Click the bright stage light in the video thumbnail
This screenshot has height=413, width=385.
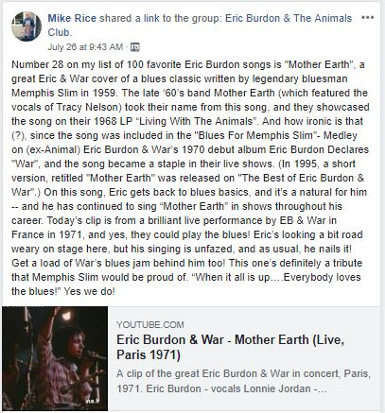click(x=66, y=316)
